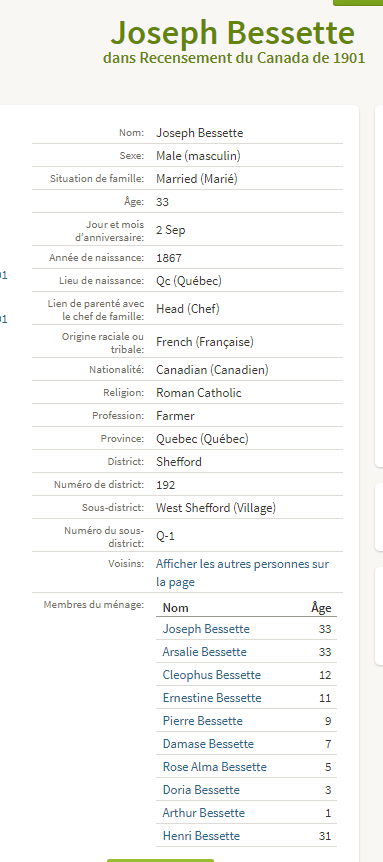Click the green button at top right
383x862 pixels.
tap(358, 2)
